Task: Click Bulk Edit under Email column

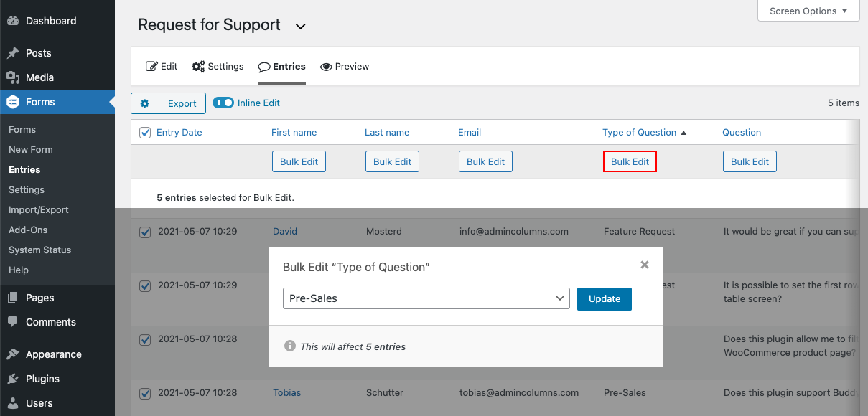Action: pyautogui.click(x=485, y=161)
